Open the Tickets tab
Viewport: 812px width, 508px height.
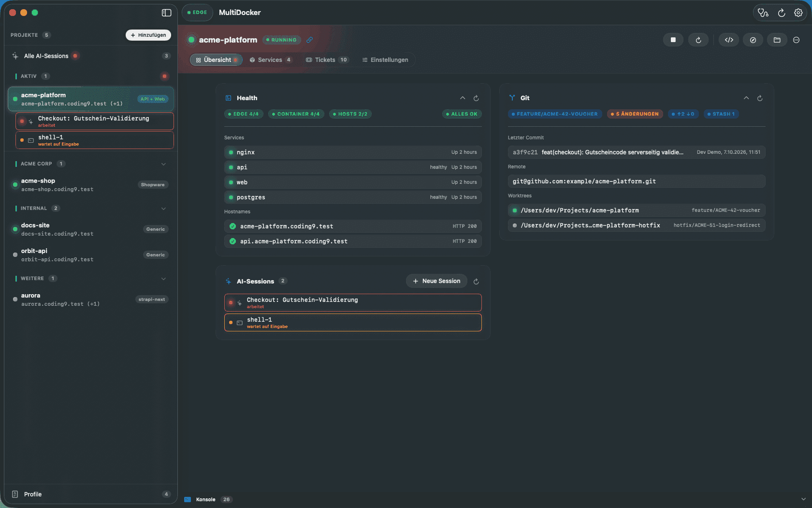pyautogui.click(x=326, y=60)
